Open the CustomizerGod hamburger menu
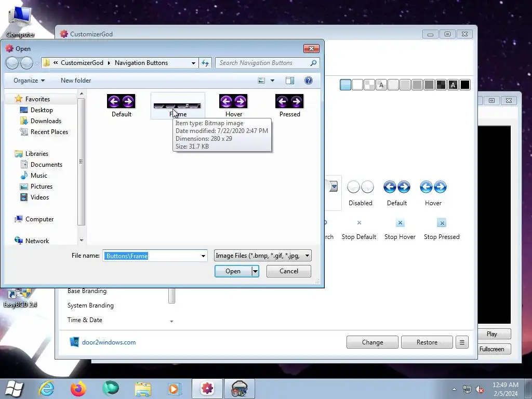The image size is (532, 399). 462,342
